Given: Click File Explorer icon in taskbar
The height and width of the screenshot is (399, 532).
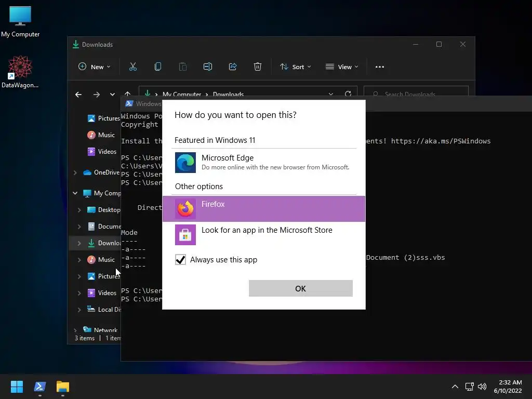Looking at the screenshot, I should [x=63, y=387].
